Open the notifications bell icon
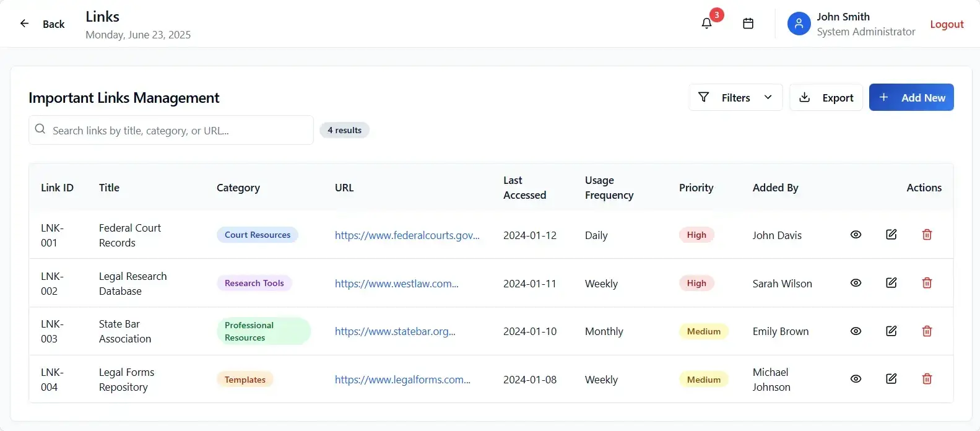The image size is (980, 431). [706, 24]
